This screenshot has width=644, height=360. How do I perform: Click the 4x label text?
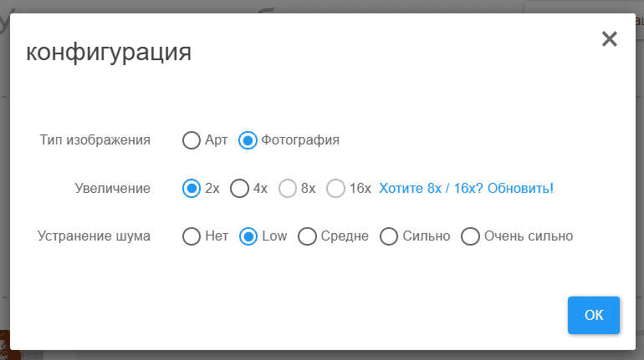(x=260, y=188)
